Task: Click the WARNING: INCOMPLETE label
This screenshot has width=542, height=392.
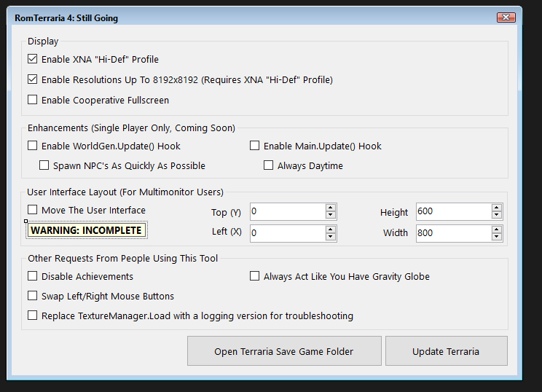Action: [x=87, y=230]
